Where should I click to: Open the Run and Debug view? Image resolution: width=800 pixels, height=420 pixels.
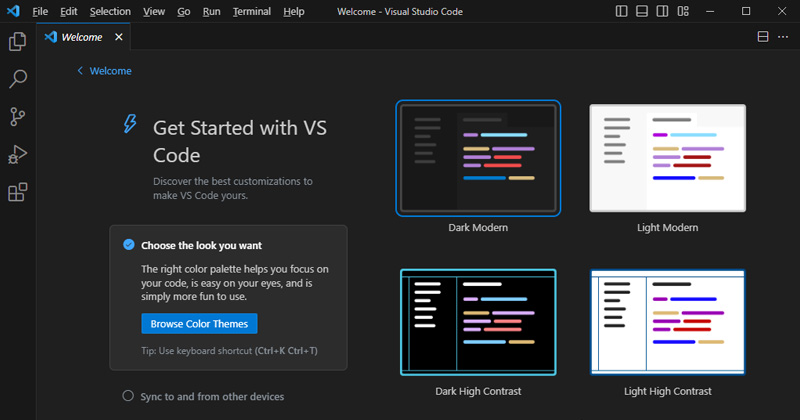pyautogui.click(x=17, y=154)
